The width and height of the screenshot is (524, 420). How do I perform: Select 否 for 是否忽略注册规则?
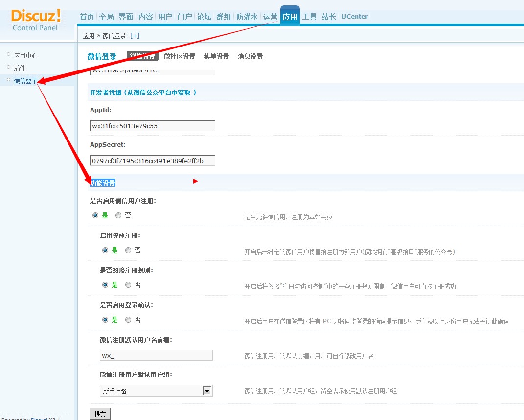click(128, 285)
